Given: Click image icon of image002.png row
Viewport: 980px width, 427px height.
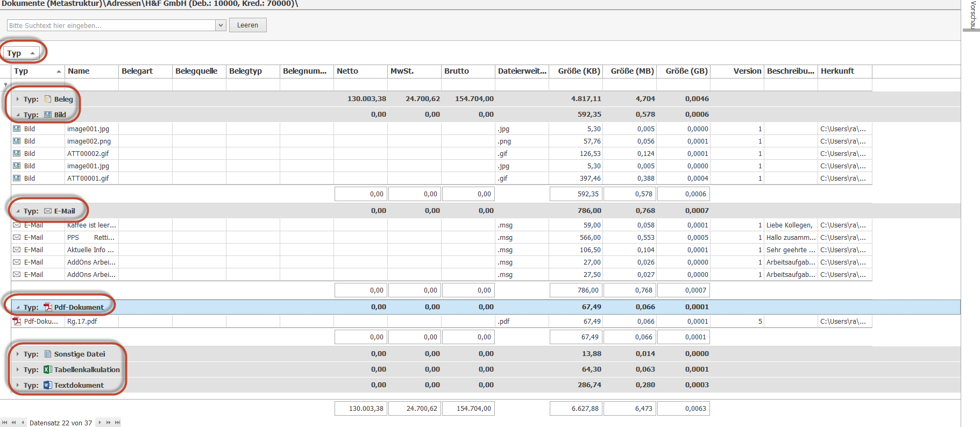Looking at the screenshot, I should [x=17, y=141].
